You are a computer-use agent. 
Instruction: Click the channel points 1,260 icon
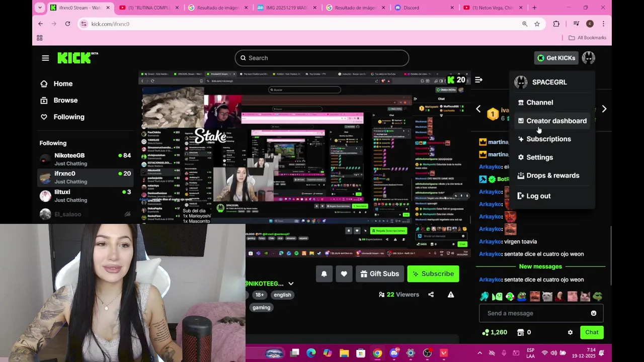point(485,332)
